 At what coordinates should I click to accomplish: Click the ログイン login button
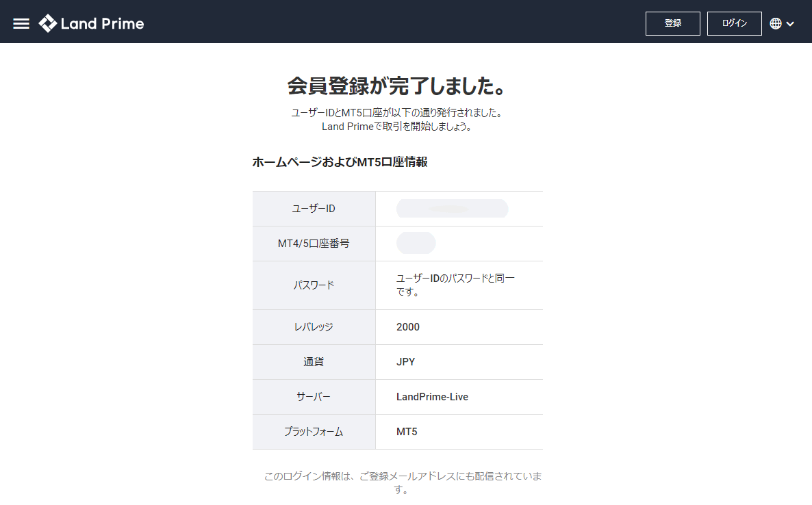click(x=735, y=23)
